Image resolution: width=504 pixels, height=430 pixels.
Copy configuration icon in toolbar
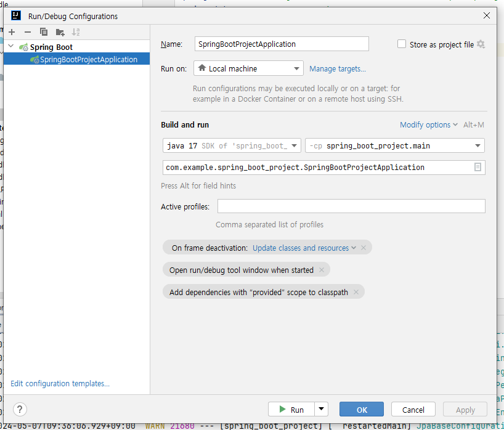click(44, 32)
